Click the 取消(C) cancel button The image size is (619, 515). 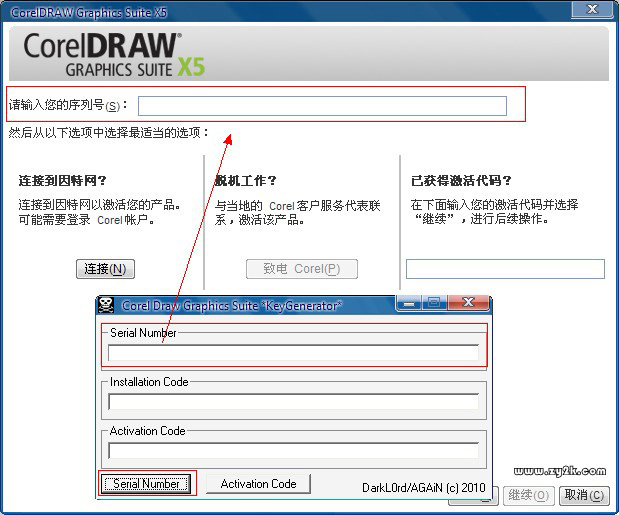[x=584, y=495]
